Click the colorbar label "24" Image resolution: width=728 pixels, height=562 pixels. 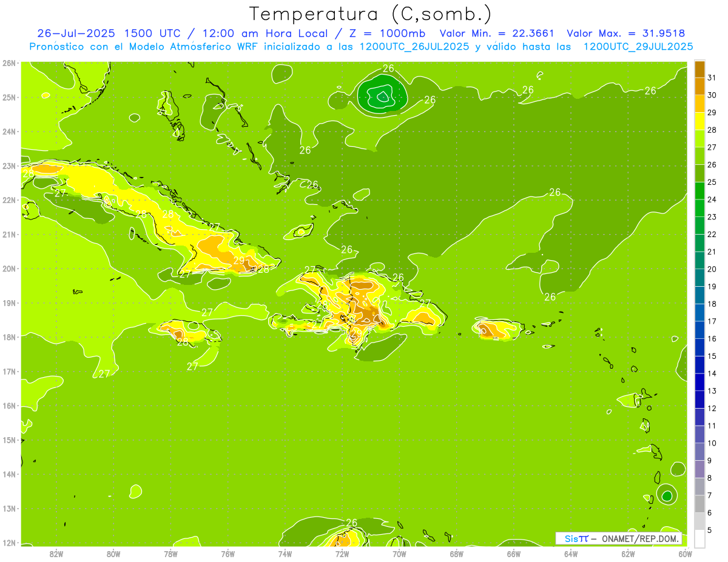click(712, 199)
